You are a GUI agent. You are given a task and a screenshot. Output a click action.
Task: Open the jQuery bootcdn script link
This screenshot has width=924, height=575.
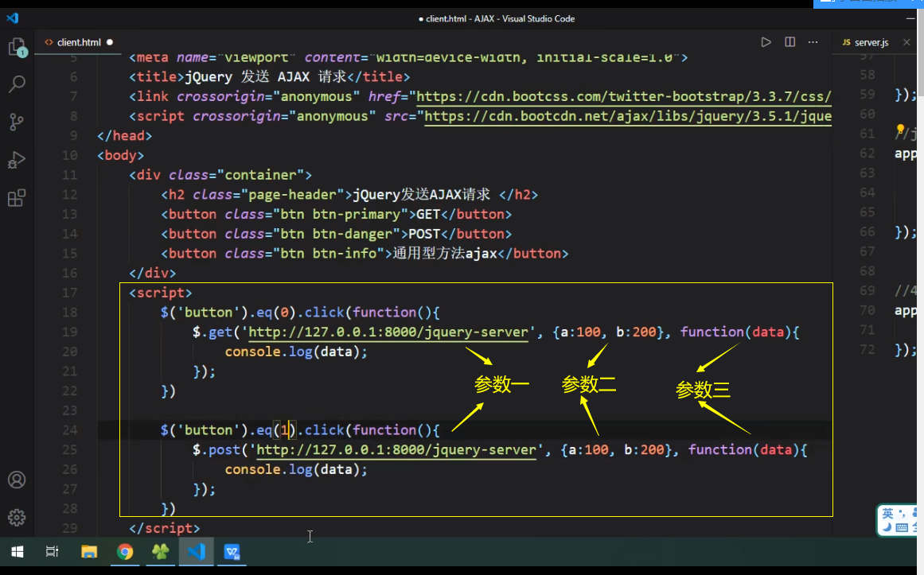click(628, 116)
